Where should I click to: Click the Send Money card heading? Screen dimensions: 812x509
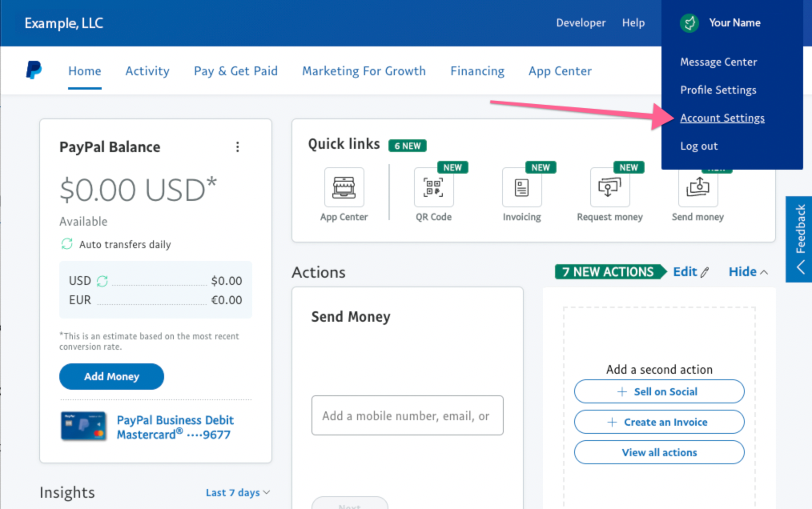pos(351,317)
